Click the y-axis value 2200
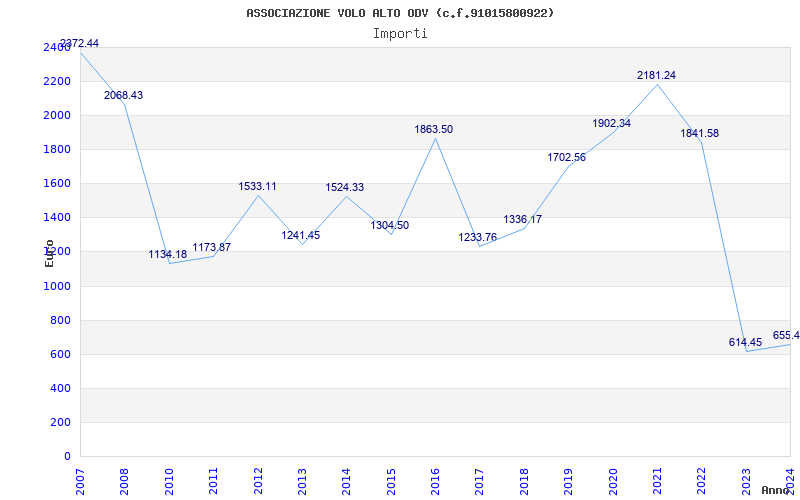 57,82
